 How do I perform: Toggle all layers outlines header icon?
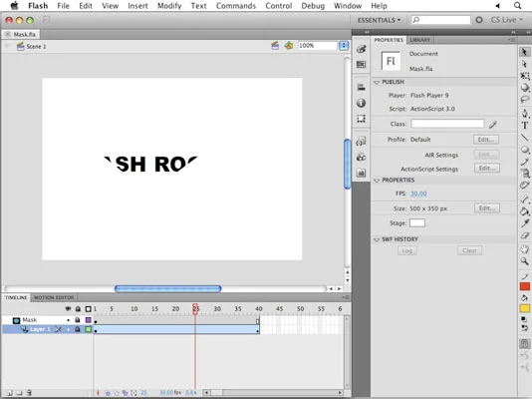pyautogui.click(x=89, y=308)
